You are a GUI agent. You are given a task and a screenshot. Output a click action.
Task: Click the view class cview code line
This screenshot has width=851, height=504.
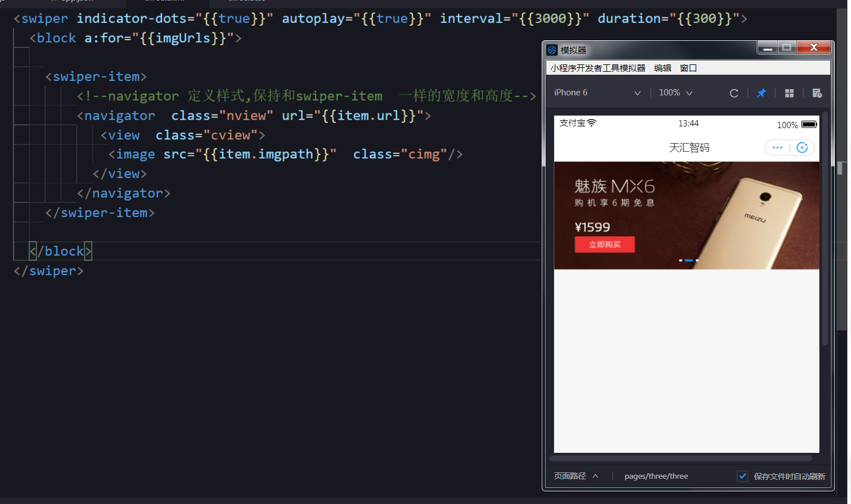tap(183, 135)
